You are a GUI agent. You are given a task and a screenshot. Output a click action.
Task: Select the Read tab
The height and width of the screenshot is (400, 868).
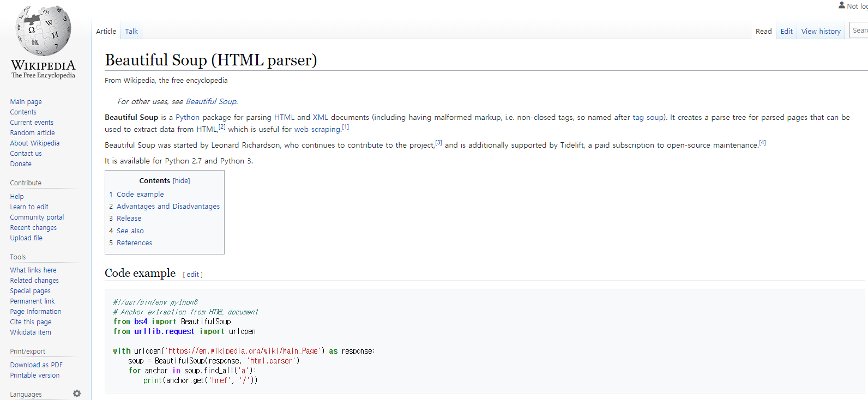[763, 32]
